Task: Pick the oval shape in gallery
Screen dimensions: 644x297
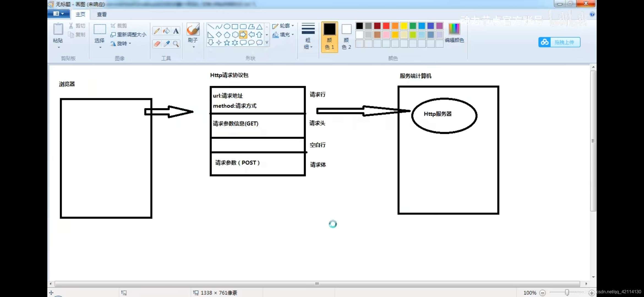Action: pos(227,26)
